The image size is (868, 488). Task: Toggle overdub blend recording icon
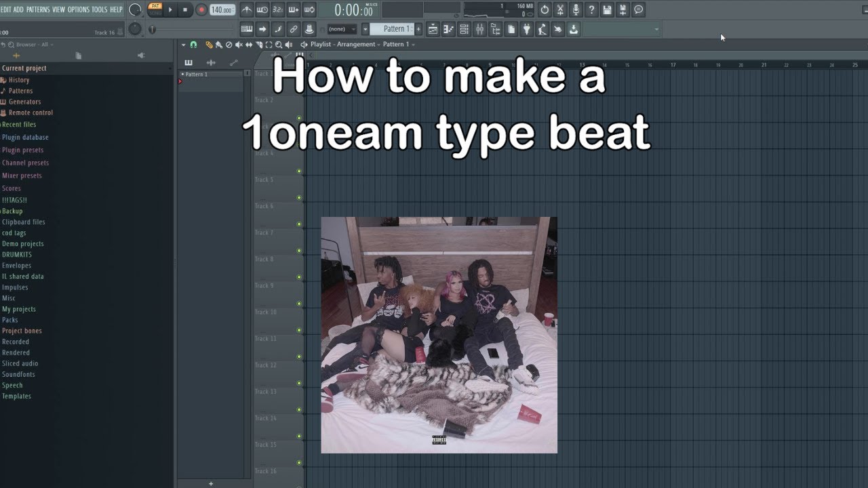pyautogui.click(x=294, y=9)
